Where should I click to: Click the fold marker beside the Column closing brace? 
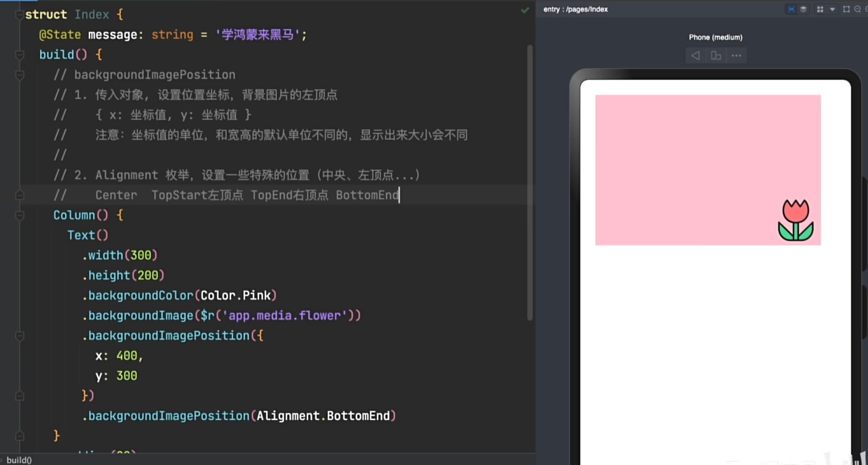pyautogui.click(x=20, y=436)
